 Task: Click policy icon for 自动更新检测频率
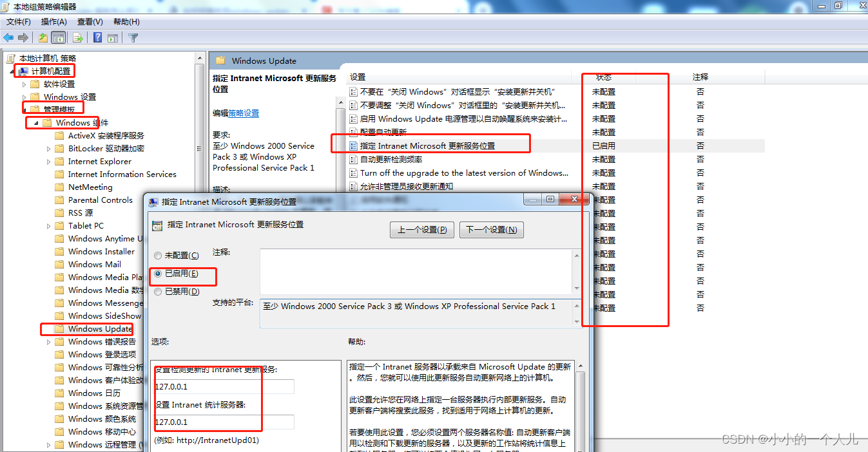point(353,159)
